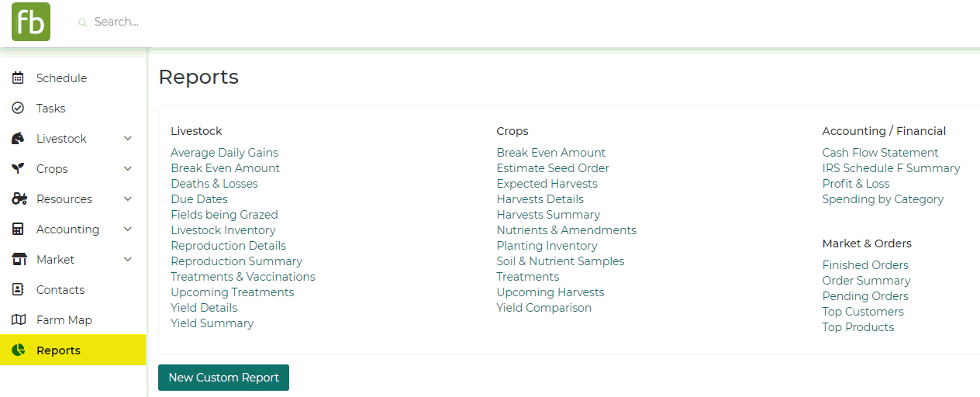This screenshot has height=397, width=980.
Task: Click the Reports pie chart icon
Action: click(19, 350)
